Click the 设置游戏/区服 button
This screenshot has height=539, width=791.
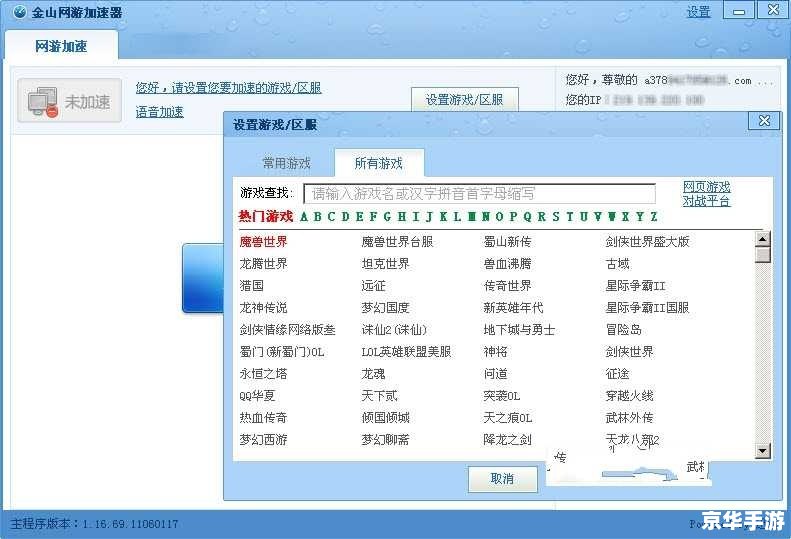(464, 99)
